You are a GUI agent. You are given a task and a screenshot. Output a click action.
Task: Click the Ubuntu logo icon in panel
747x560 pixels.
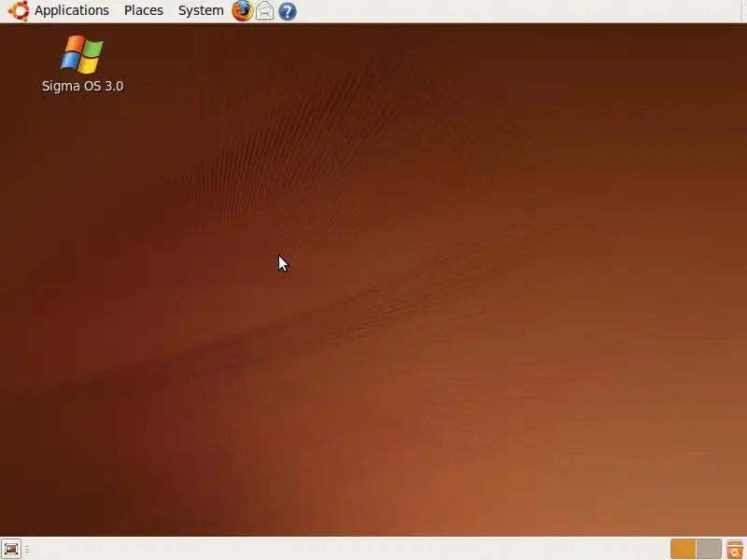click(19, 11)
